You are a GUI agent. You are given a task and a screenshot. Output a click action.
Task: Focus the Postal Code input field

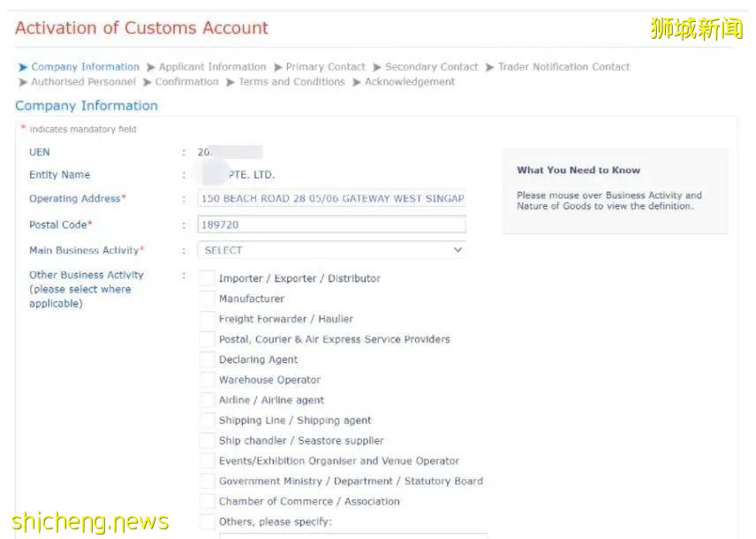(x=332, y=224)
